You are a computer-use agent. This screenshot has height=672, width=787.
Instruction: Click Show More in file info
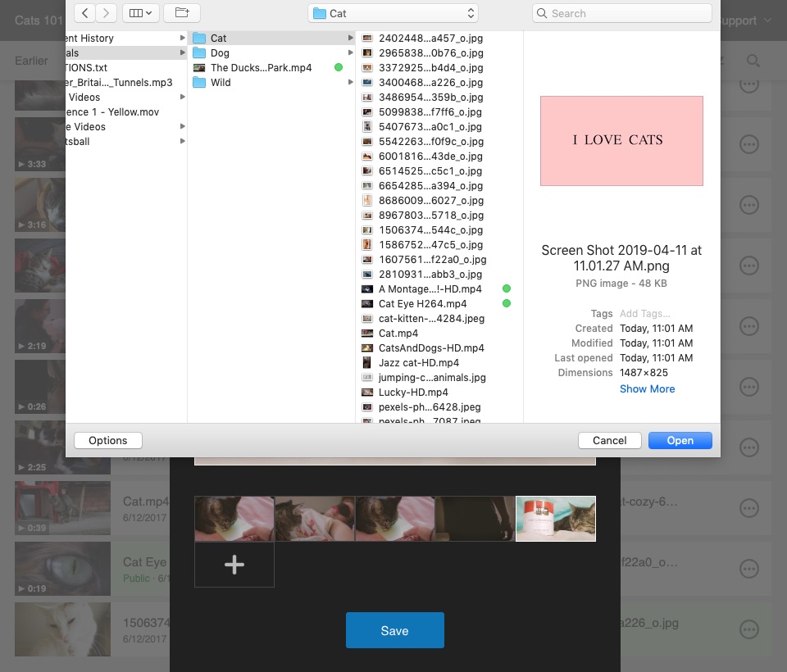(647, 389)
